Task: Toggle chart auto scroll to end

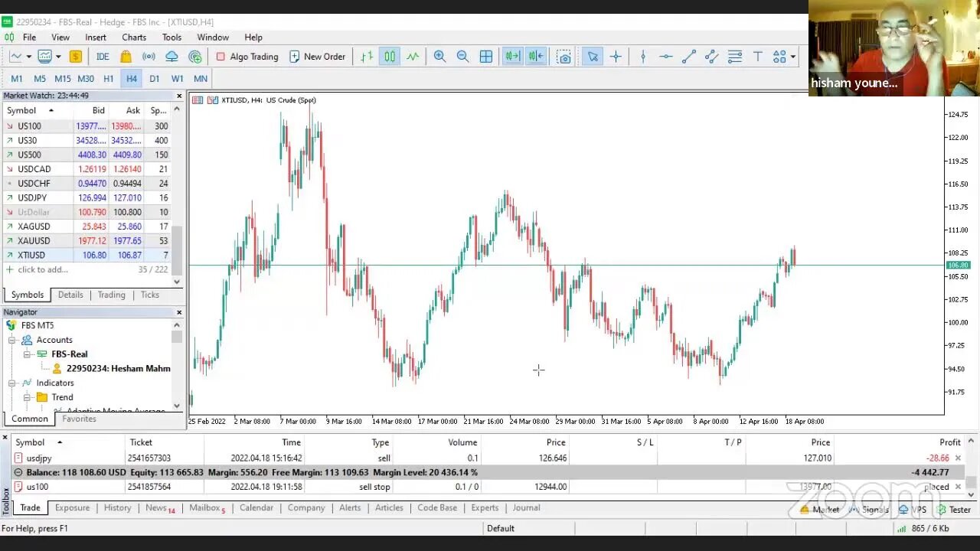Action: [512, 57]
